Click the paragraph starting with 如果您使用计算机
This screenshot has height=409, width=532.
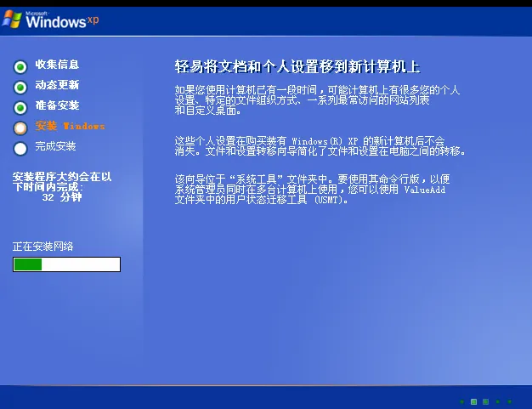point(317,100)
